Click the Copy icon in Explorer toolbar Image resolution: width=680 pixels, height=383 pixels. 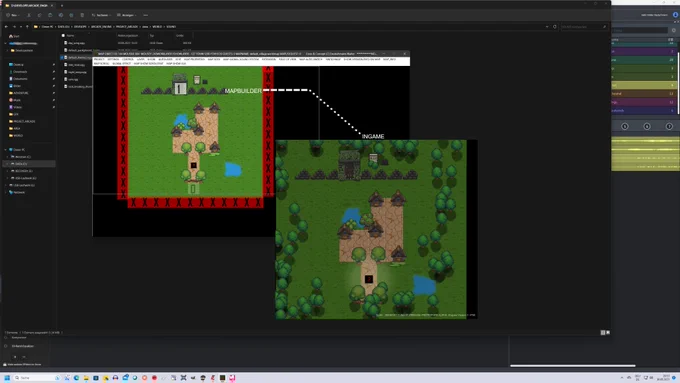39,15
